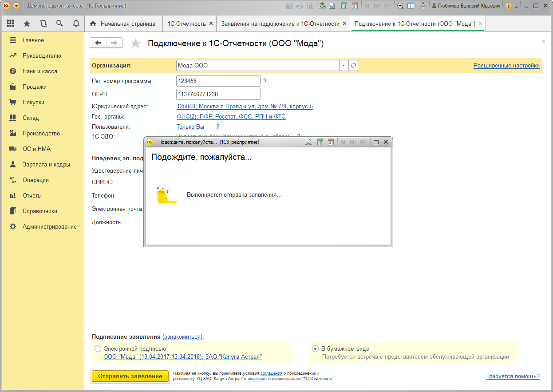The image size is (553, 392).
Task: Click the Организация field Мода ООО
Action: [258, 65]
